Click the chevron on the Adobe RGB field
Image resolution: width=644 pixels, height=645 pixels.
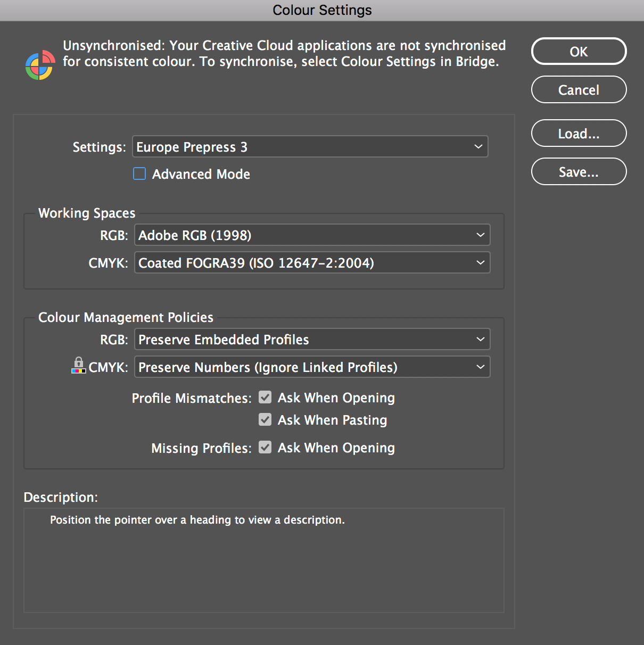480,235
